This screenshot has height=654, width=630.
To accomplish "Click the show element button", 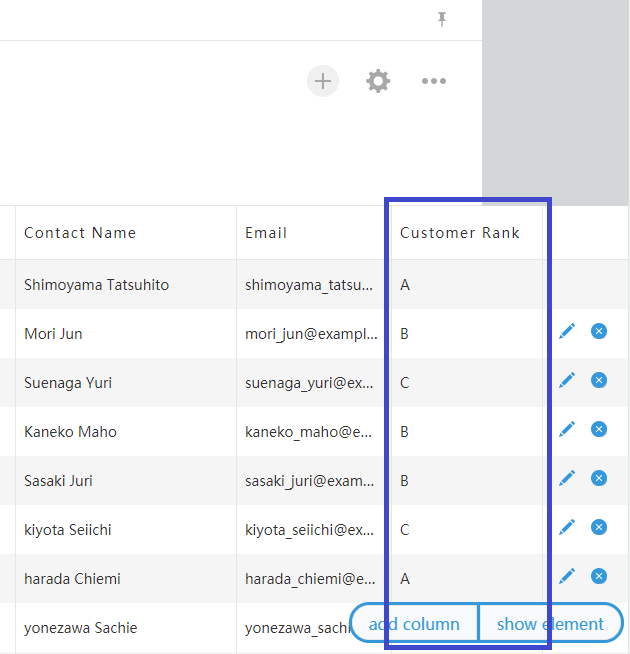I will click(x=550, y=624).
